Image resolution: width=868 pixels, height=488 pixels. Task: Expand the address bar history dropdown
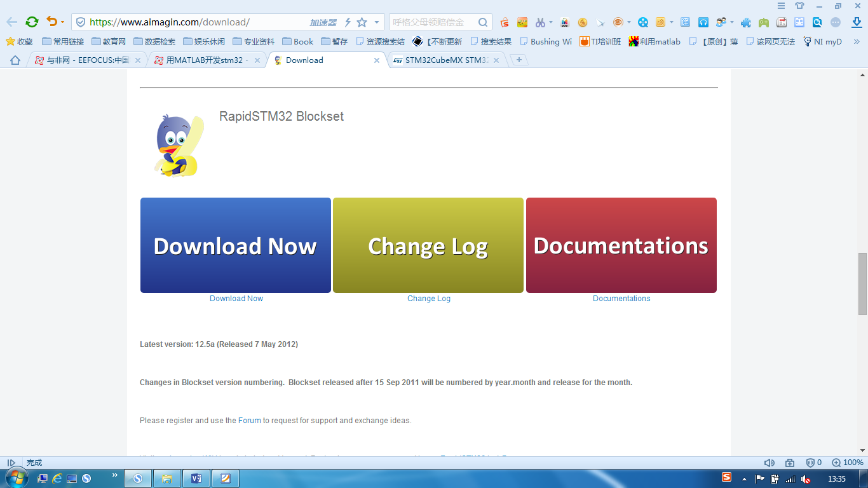377,22
